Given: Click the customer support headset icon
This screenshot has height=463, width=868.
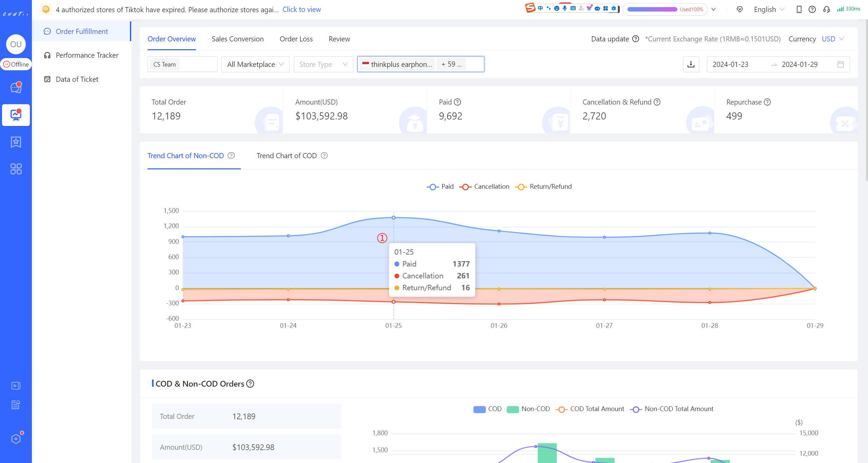Looking at the screenshot, I should (x=826, y=9).
